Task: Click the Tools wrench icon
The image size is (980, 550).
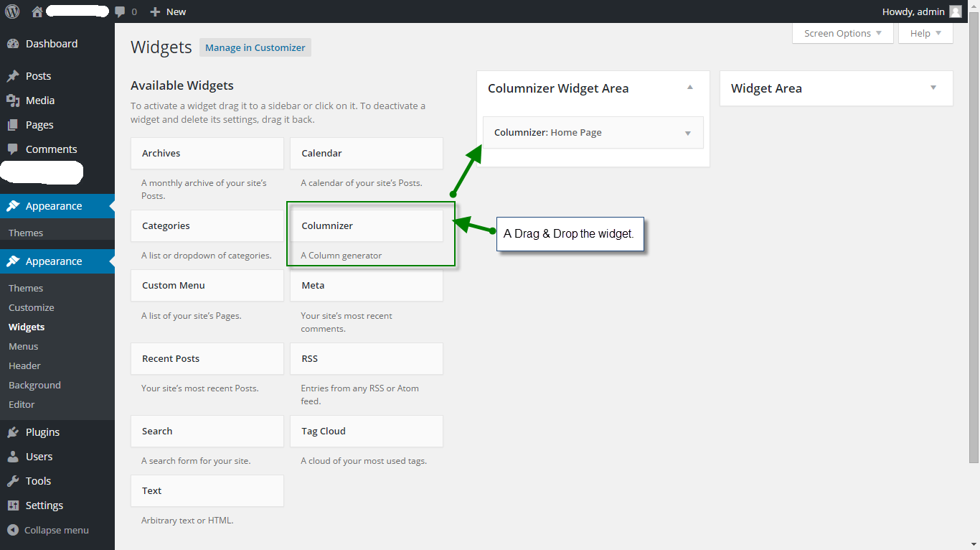Action: click(13, 481)
